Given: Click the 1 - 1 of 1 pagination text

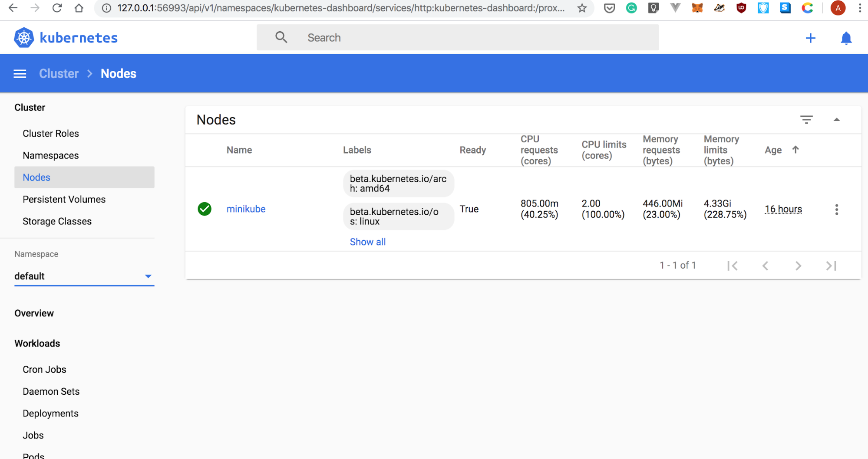Looking at the screenshot, I should pos(678,265).
